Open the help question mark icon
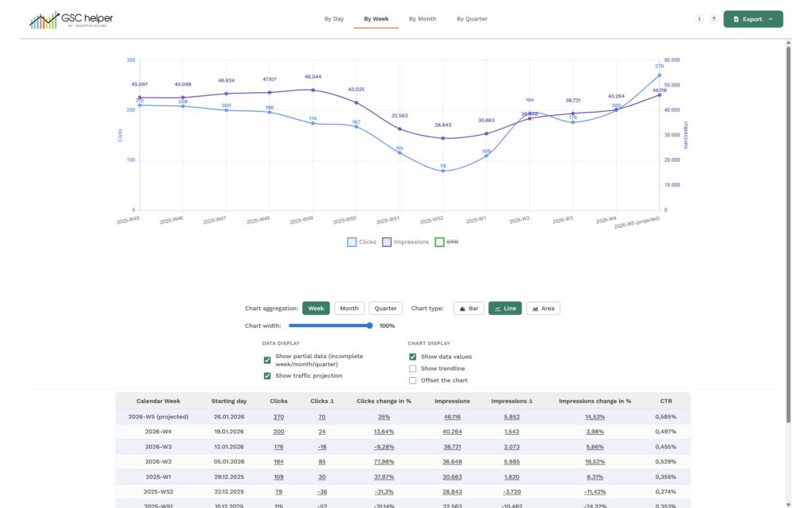The width and height of the screenshot is (812, 508). click(x=714, y=19)
